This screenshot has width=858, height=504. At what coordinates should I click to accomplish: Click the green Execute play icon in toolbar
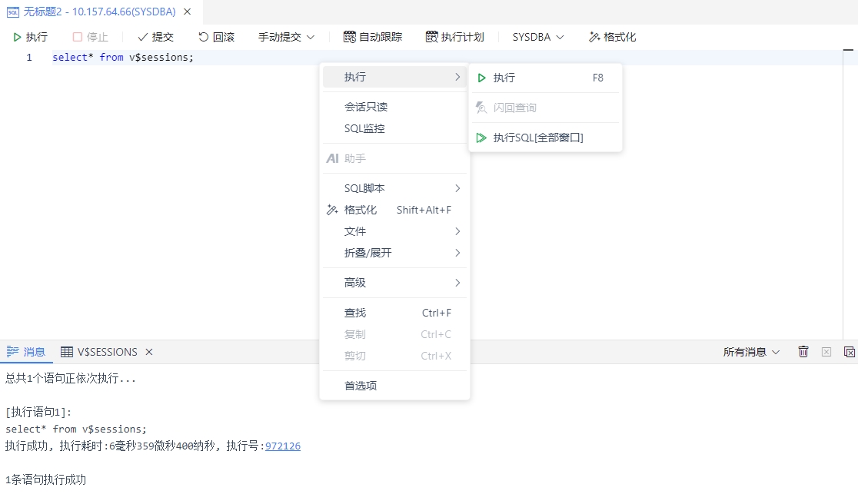[17, 37]
